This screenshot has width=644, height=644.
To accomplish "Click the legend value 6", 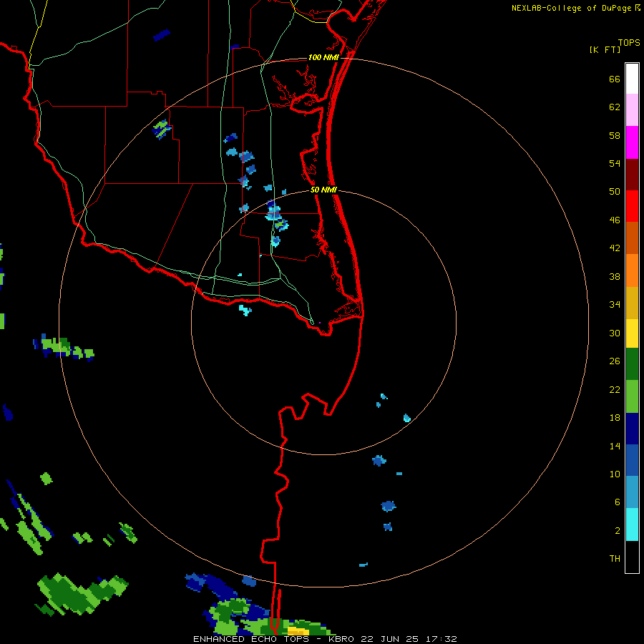I will [618, 502].
